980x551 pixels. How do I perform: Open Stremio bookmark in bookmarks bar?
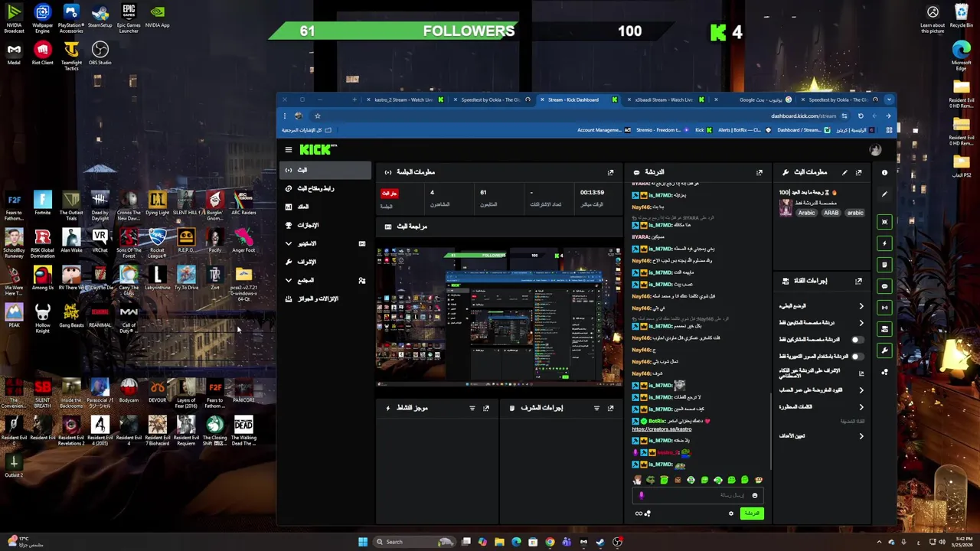tap(662, 130)
